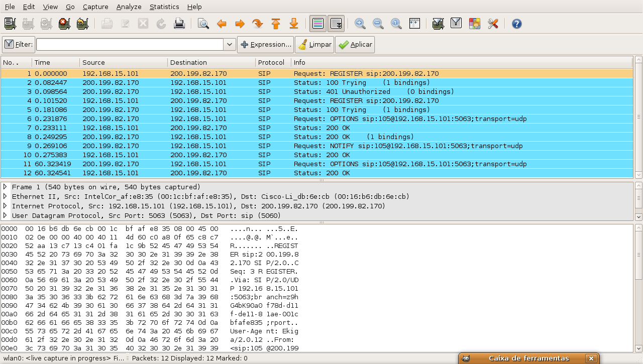Open the File menu
This screenshot has width=643, height=364.
[x=10, y=7]
